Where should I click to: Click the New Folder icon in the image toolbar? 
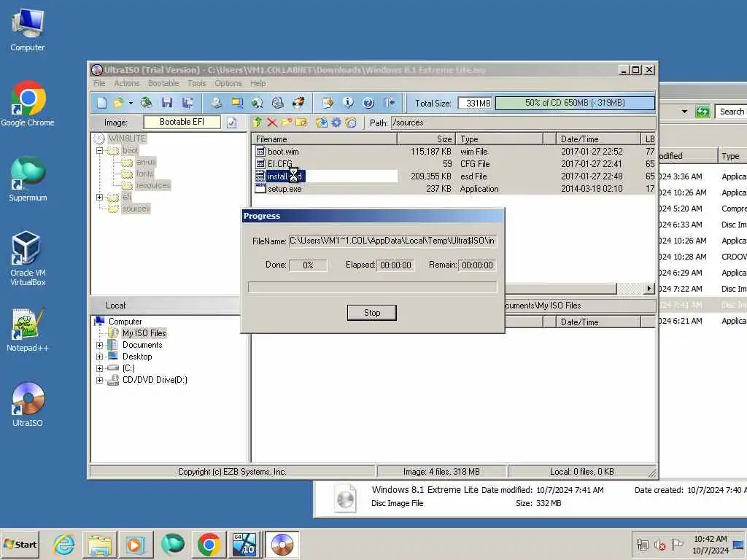pos(287,122)
